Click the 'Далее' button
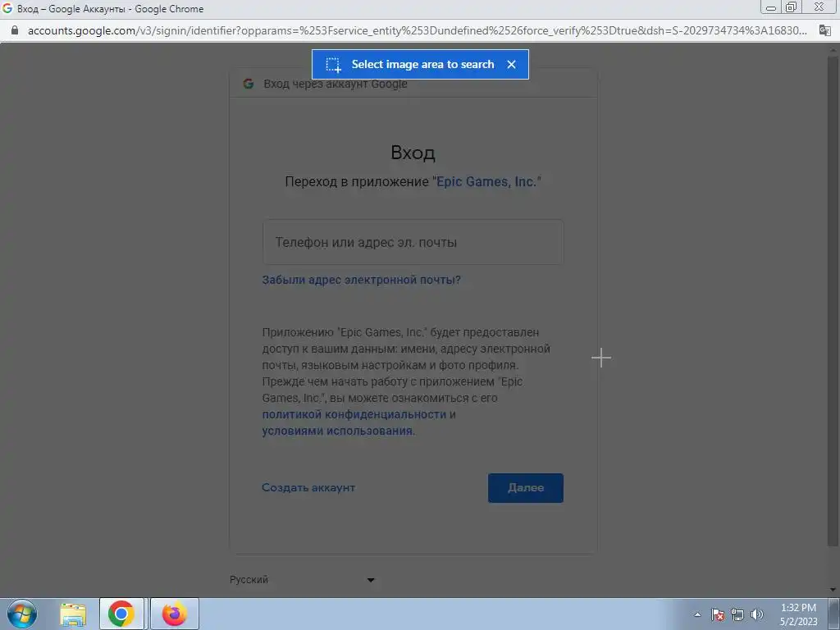 tap(526, 488)
